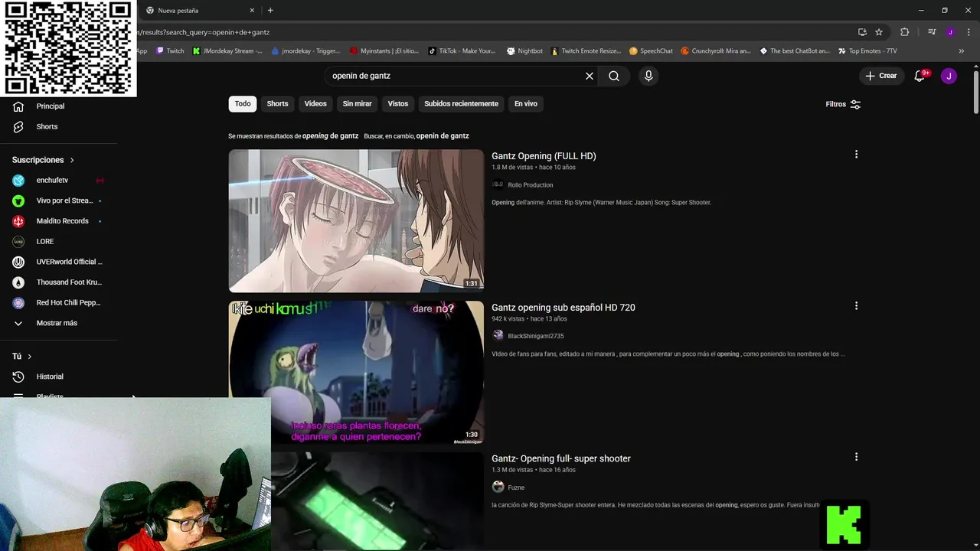Viewport: 980px width, 551px height.
Task: Open Gantz Opening (FULL HD) title
Action: tap(544, 156)
